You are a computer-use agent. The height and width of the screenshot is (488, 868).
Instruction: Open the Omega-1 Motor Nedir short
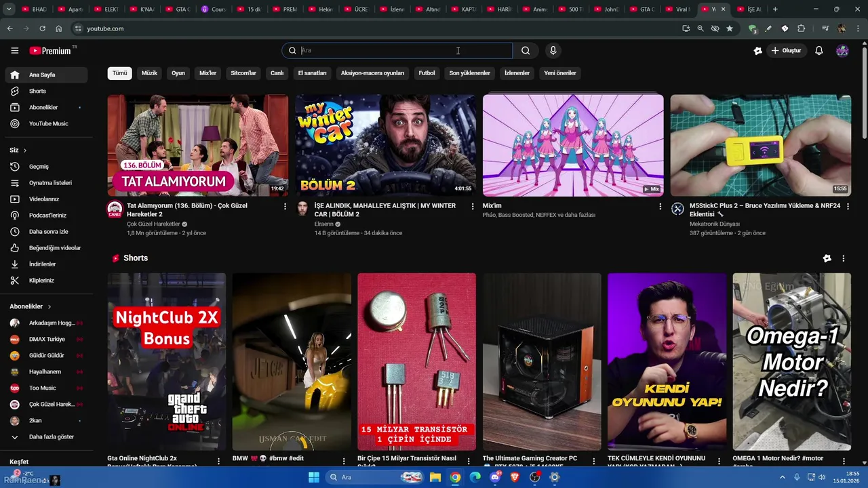point(791,361)
